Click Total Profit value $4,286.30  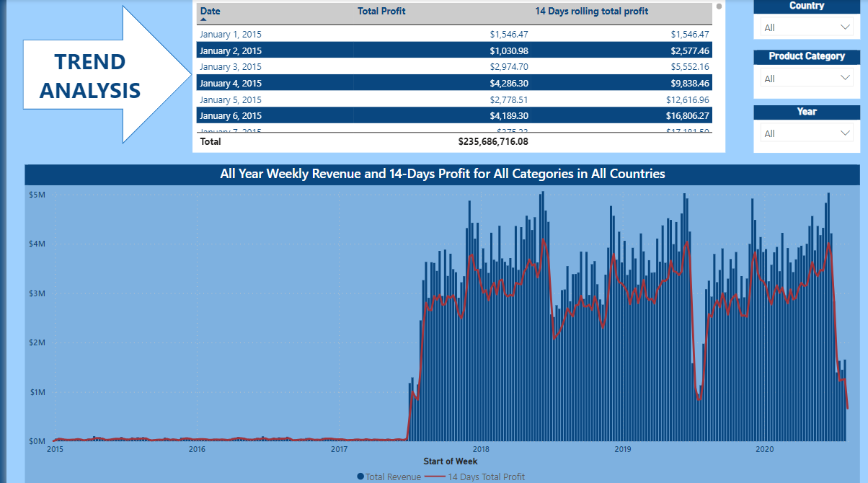click(x=509, y=84)
